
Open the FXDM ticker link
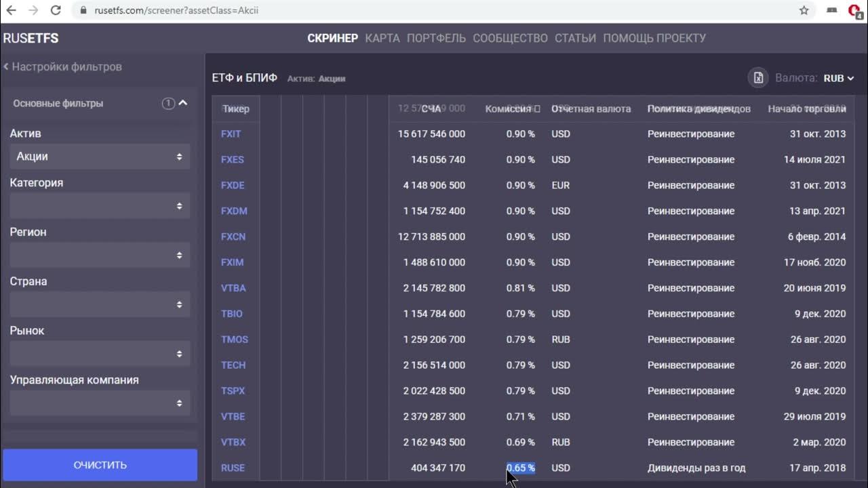[234, 211]
